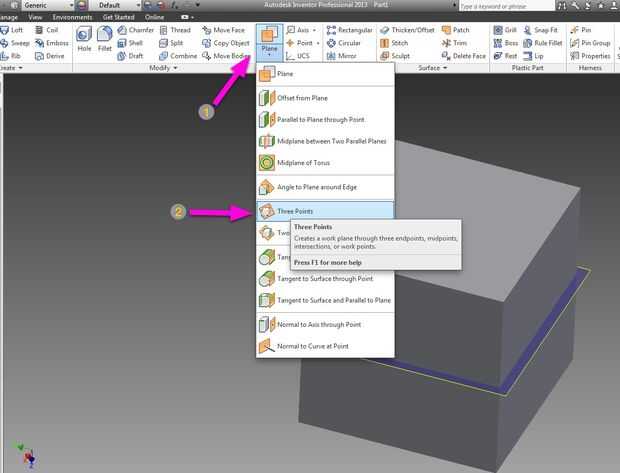The width and height of the screenshot is (620, 473).
Task: Select the Thicken/Offset tool
Action: click(x=407, y=30)
